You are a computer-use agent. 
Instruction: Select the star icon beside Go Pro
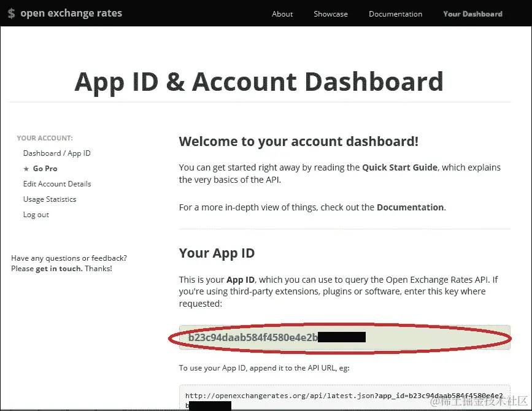tap(26, 169)
